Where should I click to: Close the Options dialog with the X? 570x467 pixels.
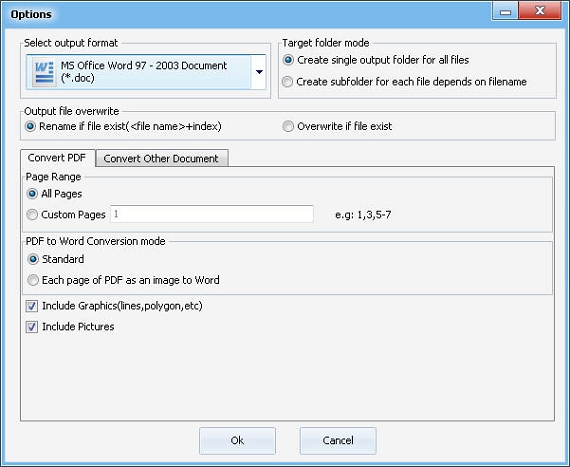[x=540, y=11]
